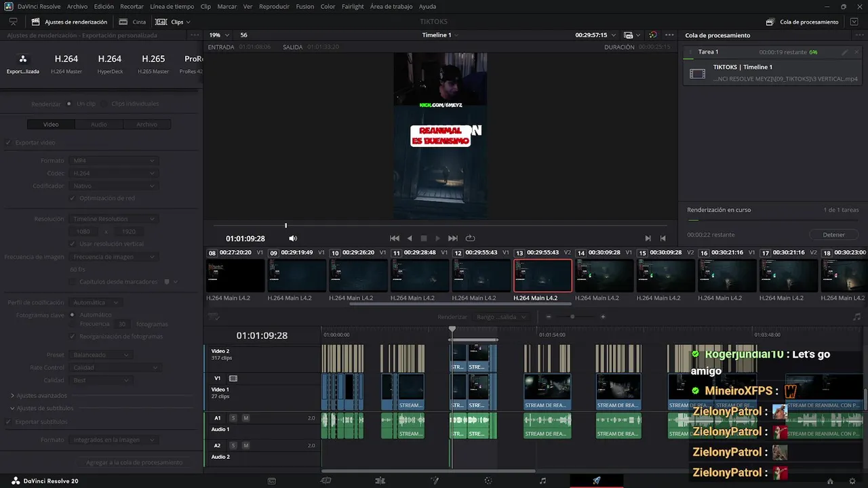
Task: Toggle color bypass icon above viewer
Action: click(x=652, y=35)
